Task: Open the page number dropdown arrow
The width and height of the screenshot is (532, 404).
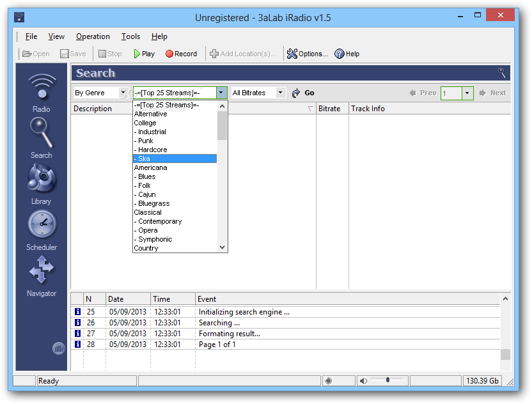Action: (x=467, y=93)
